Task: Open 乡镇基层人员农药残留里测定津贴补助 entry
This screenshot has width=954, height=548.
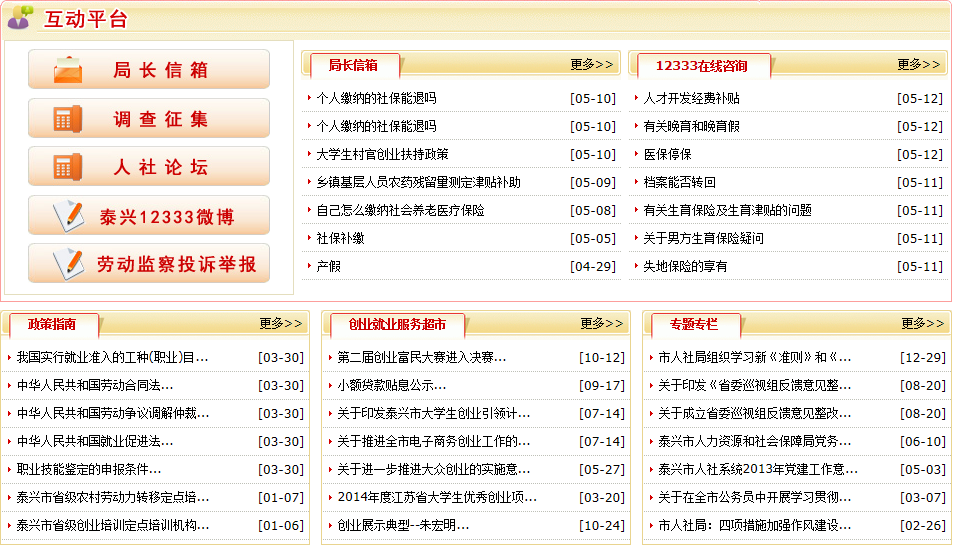Action: [x=418, y=182]
